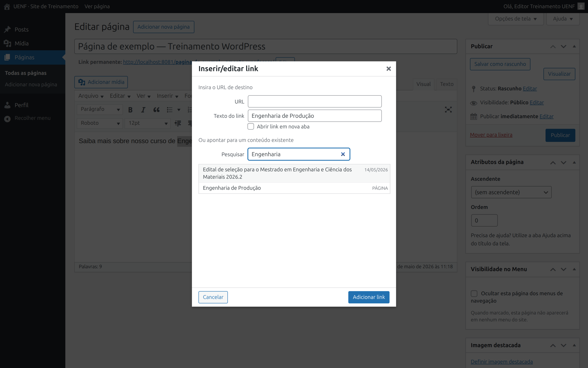Open Todas as páginas submenu item
This screenshot has width=588, height=368.
click(25, 73)
